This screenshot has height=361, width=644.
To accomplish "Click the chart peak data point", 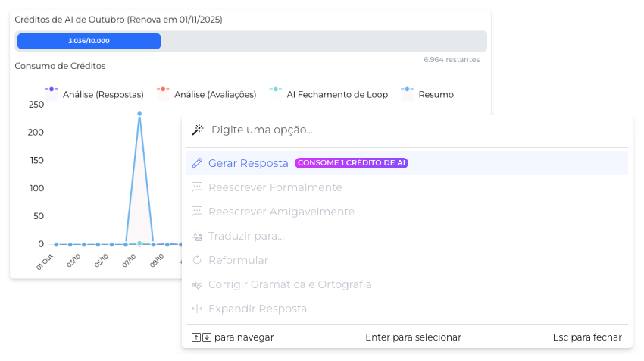I will click(139, 114).
